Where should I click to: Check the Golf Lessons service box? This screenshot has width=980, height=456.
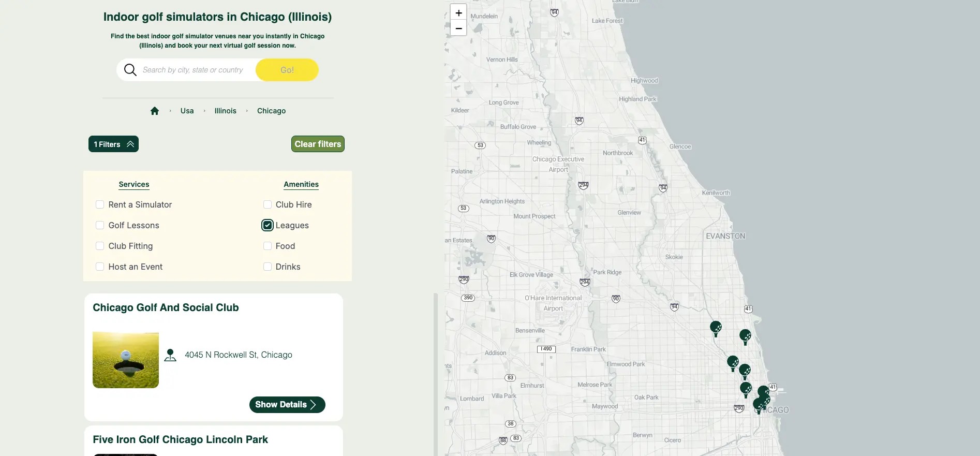pos(100,225)
